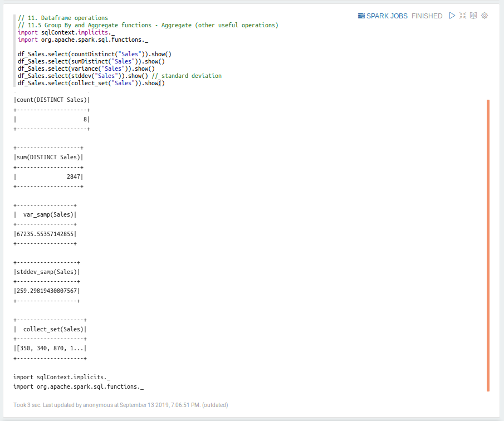
Task: Click the value 259.29819430807567
Action: click(x=47, y=291)
